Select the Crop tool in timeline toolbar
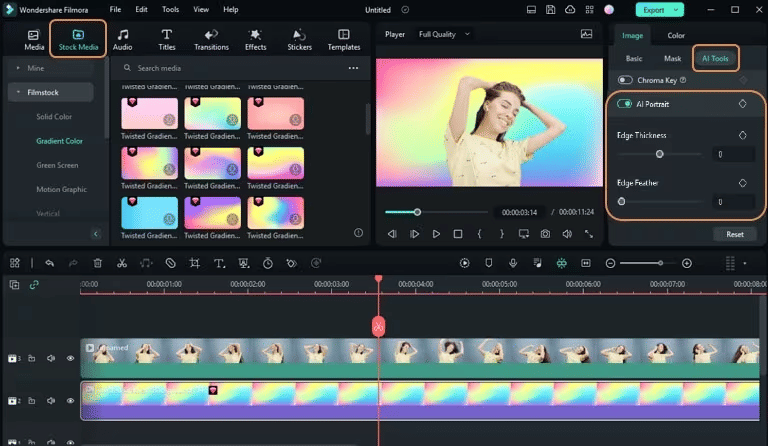The width and height of the screenshot is (768, 446). [194, 263]
